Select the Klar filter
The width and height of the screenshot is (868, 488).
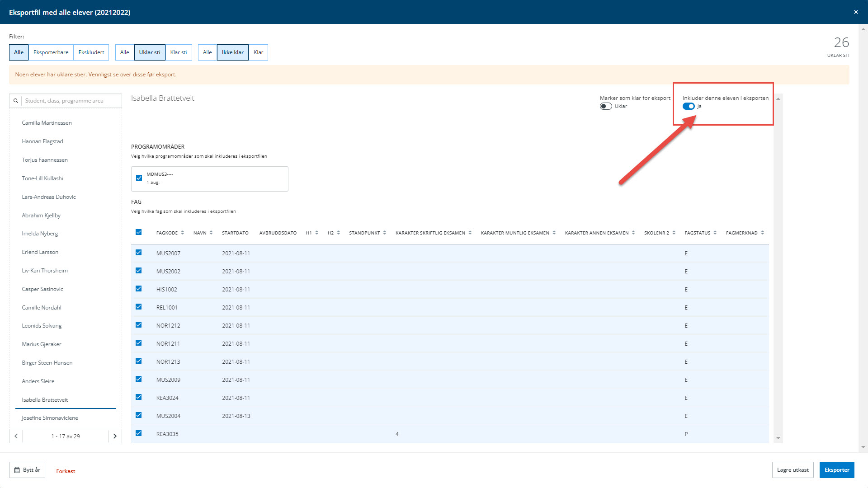pos(258,52)
